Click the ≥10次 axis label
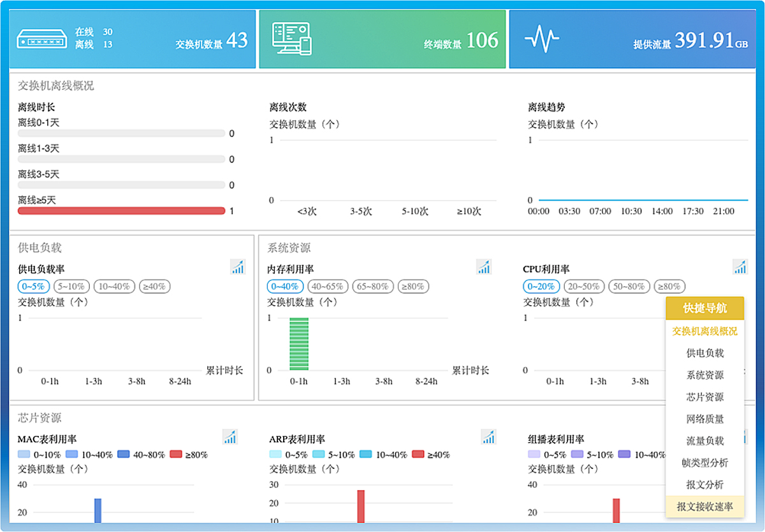Viewport: 765px width, 532px height. pos(469,212)
